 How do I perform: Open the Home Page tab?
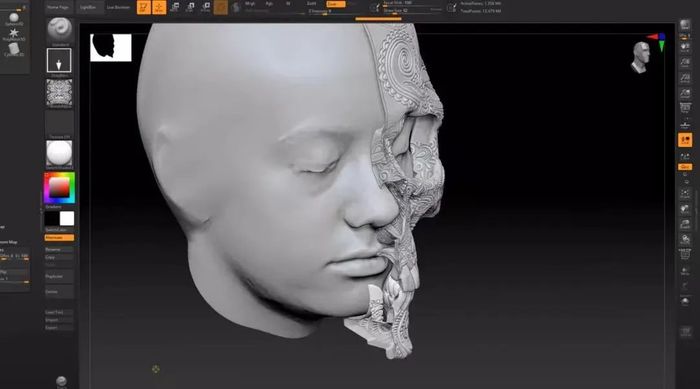pyautogui.click(x=58, y=8)
